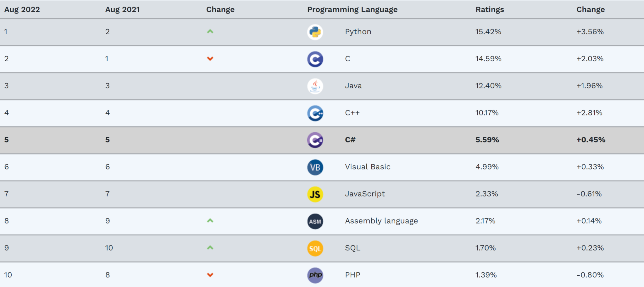This screenshot has height=287, width=644.
Task: Open the JavaScript language entry
Action: pyautogui.click(x=365, y=194)
